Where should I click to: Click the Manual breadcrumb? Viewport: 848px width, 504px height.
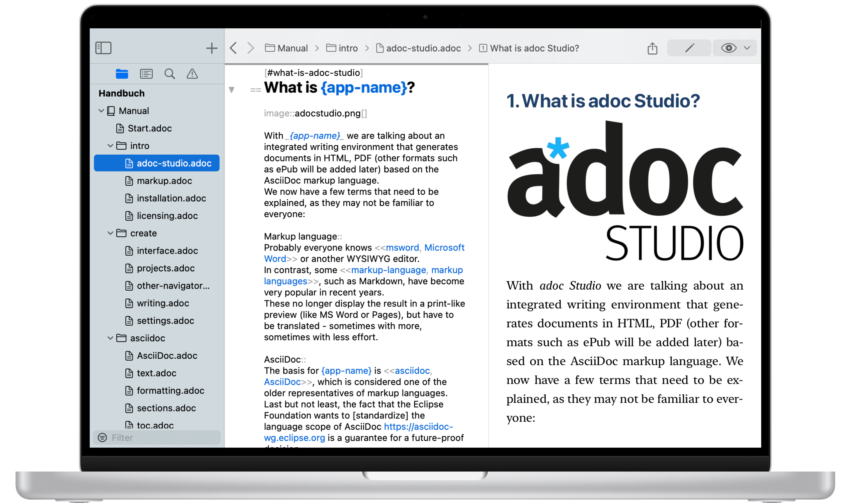(x=286, y=48)
